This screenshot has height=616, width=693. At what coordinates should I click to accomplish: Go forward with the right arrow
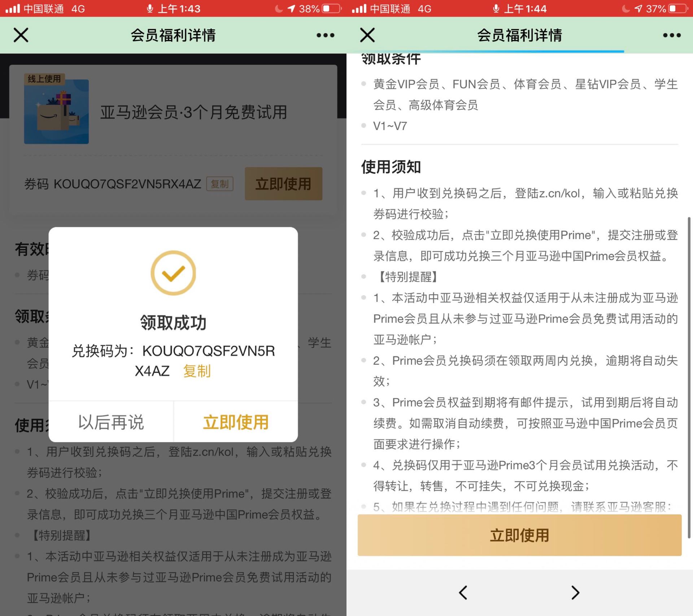pos(575,592)
